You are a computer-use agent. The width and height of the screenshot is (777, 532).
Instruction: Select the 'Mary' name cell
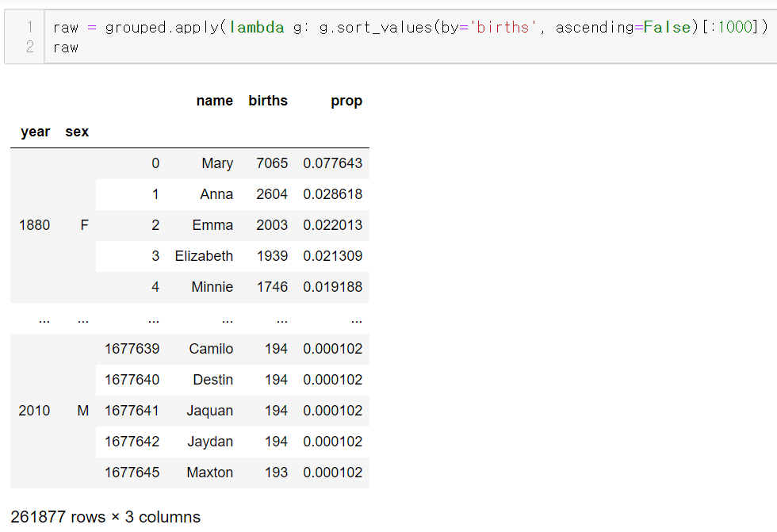(217, 163)
